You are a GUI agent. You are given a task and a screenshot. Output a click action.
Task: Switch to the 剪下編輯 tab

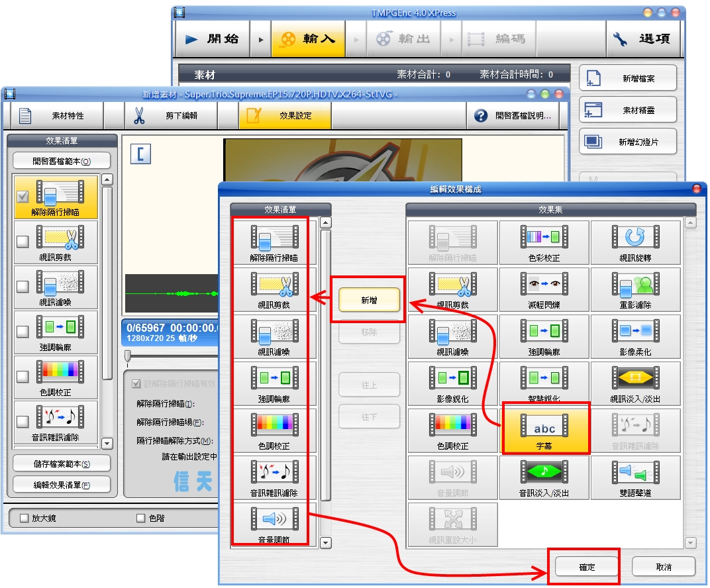172,116
